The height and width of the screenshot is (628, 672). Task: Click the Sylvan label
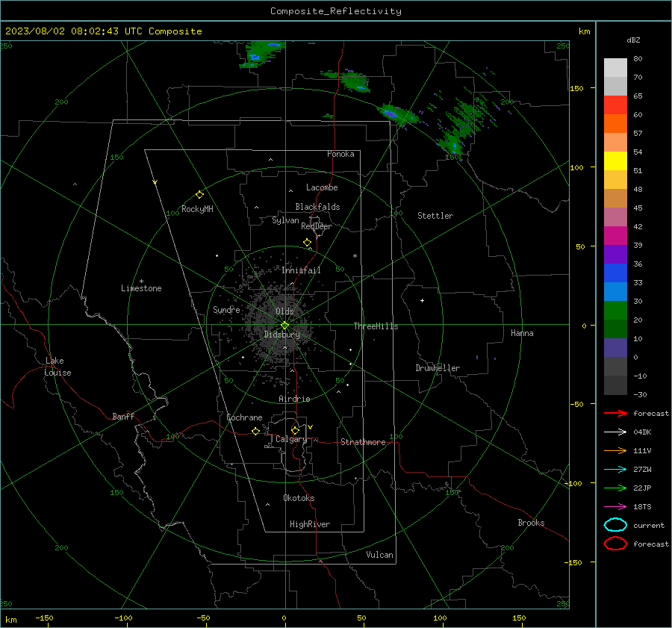point(285,220)
